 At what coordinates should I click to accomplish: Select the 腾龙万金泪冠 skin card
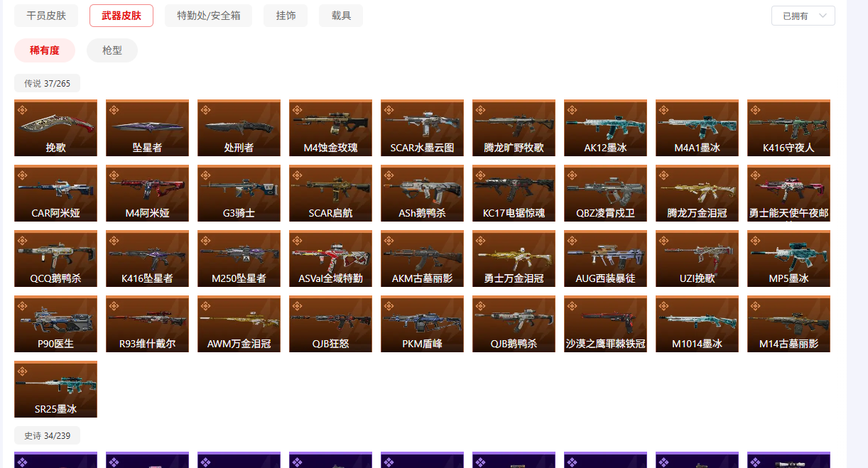click(697, 193)
